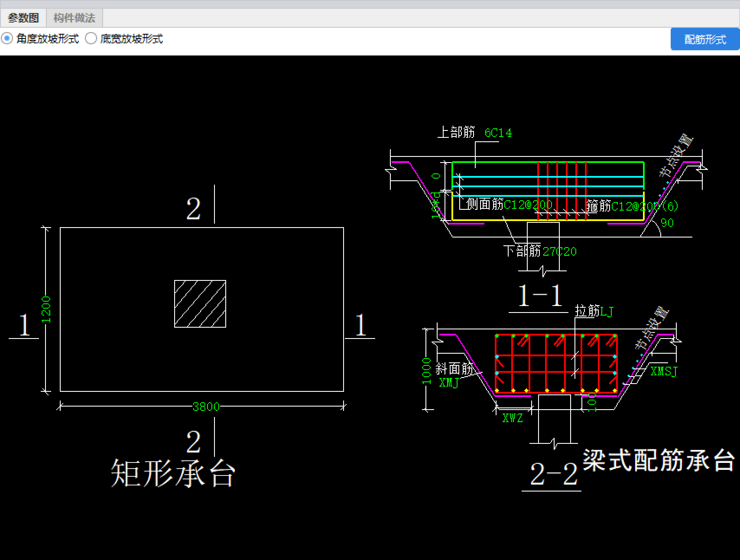
Task: Click the 配筋形式 button
Action: click(x=705, y=39)
